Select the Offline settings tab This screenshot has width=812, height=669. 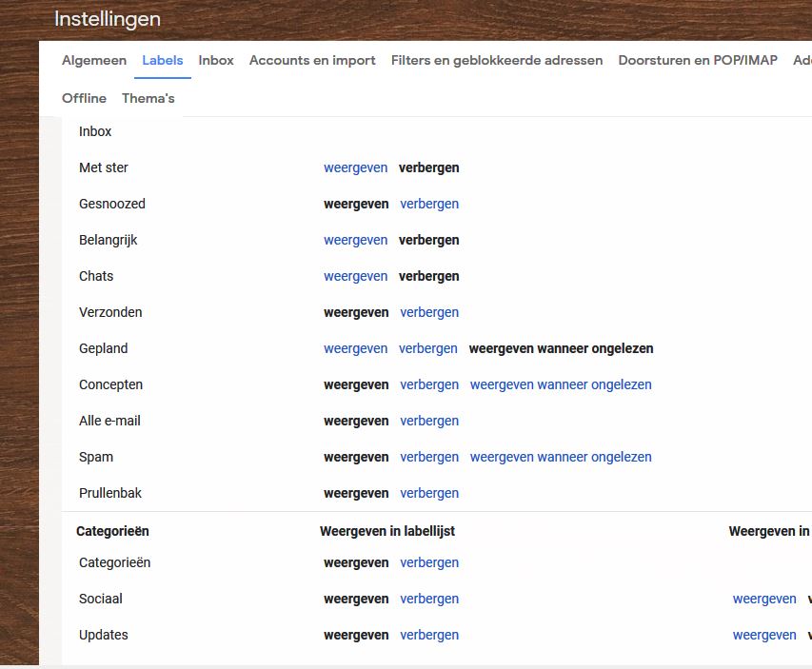(84, 98)
